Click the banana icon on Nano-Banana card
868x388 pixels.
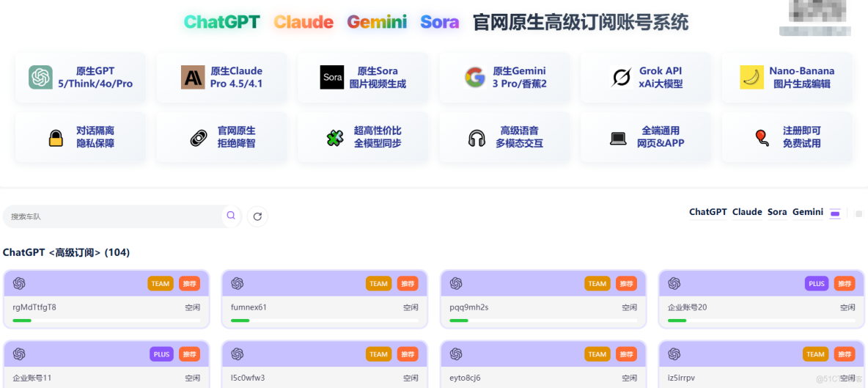(751, 78)
